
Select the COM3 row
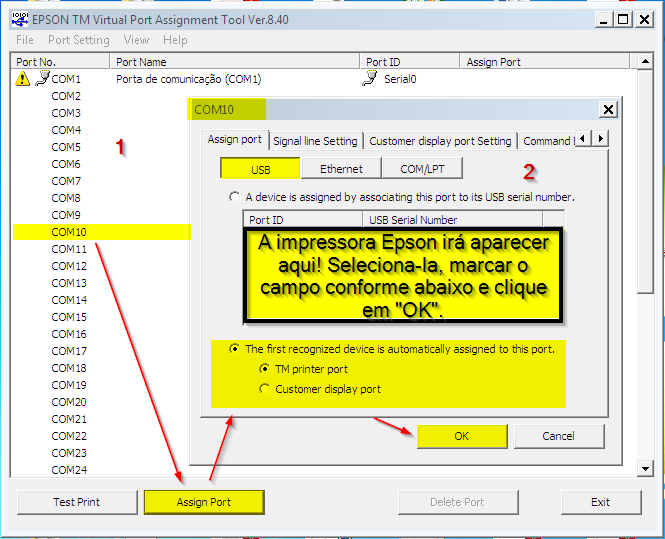(x=66, y=113)
